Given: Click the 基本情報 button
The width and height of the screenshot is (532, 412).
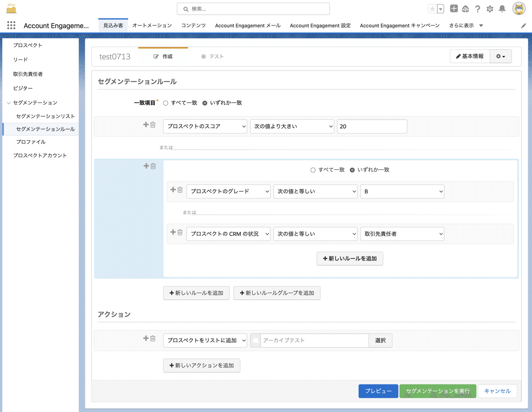Looking at the screenshot, I should [x=470, y=56].
